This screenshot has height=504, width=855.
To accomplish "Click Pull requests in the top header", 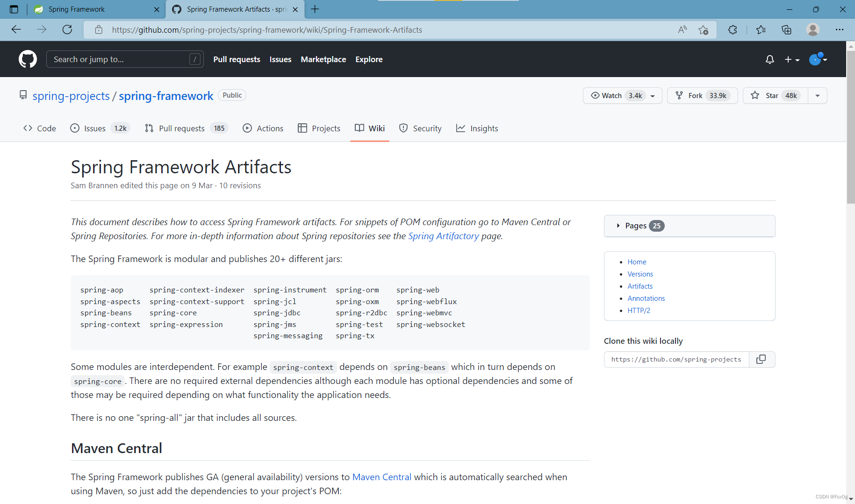I will (x=237, y=59).
